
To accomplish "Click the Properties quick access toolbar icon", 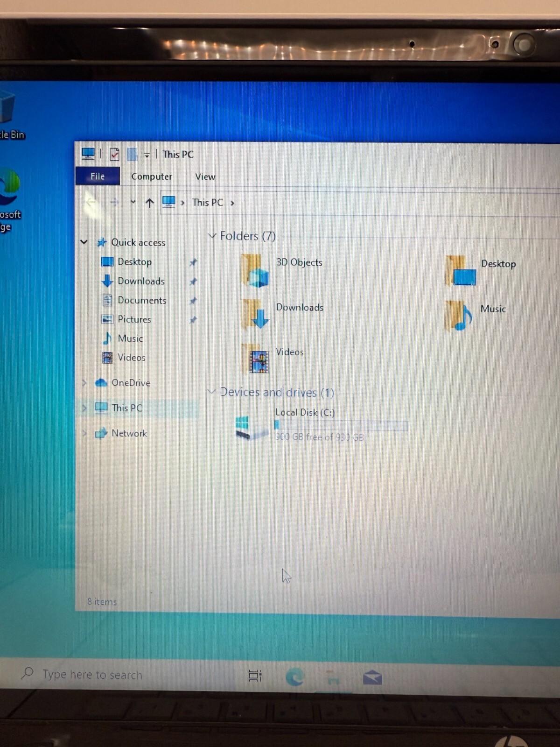I will (x=114, y=154).
